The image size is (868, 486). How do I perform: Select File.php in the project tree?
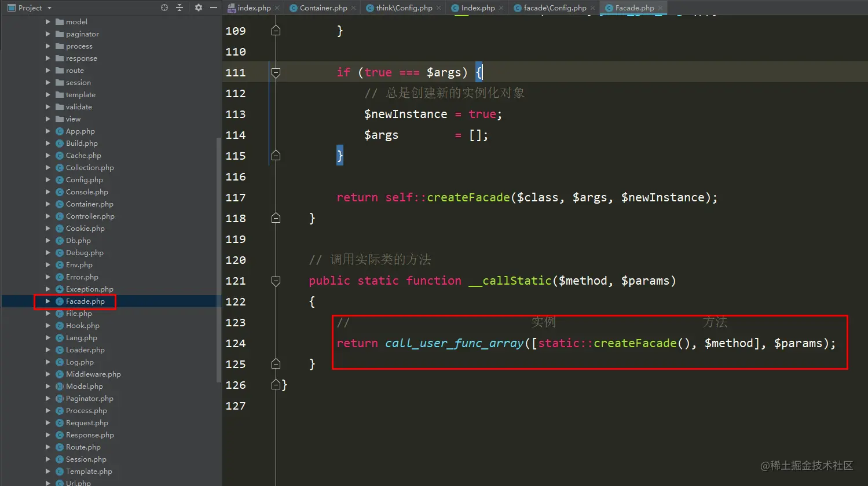point(79,314)
